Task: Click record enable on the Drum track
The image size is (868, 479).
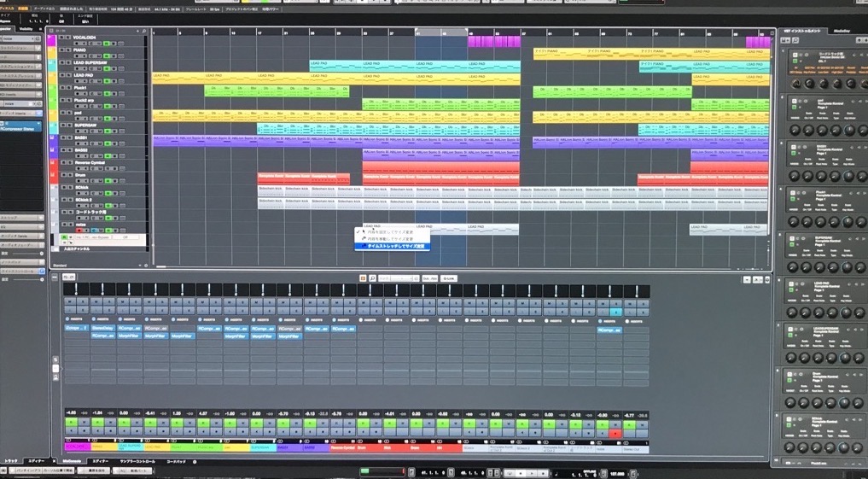Action: [x=80, y=180]
